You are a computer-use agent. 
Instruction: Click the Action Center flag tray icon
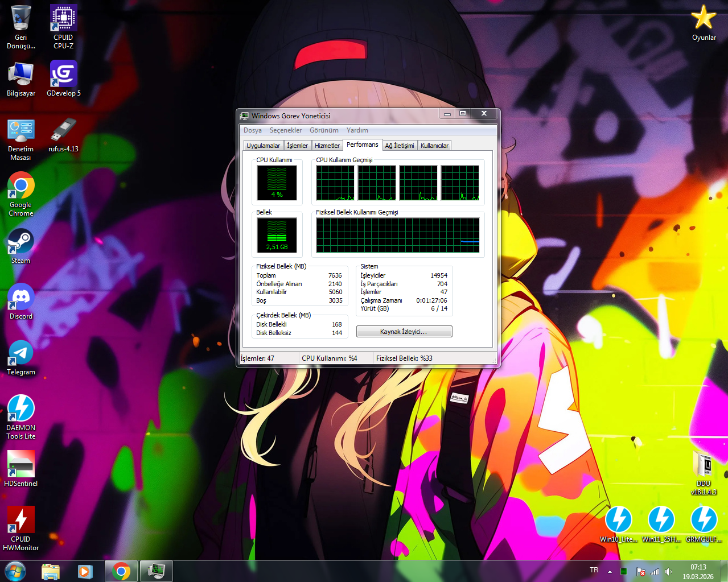click(x=640, y=571)
